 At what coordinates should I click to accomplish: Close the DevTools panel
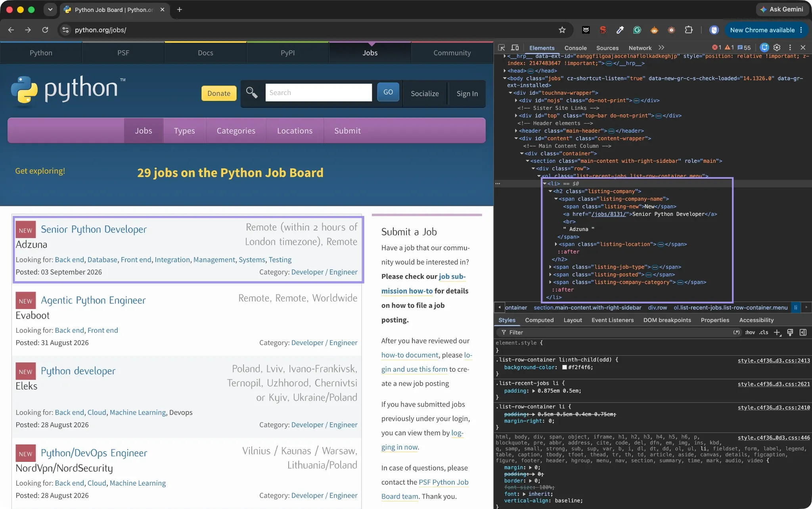click(803, 48)
